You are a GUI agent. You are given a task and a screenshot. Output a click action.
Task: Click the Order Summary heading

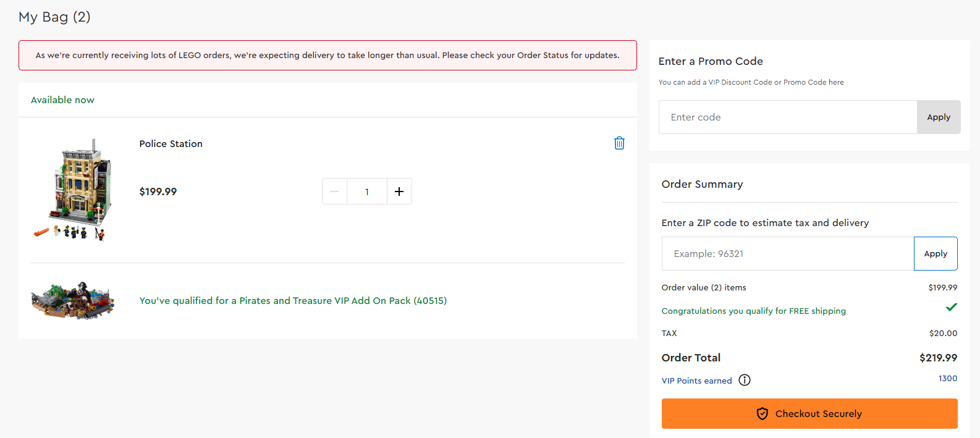click(x=702, y=184)
